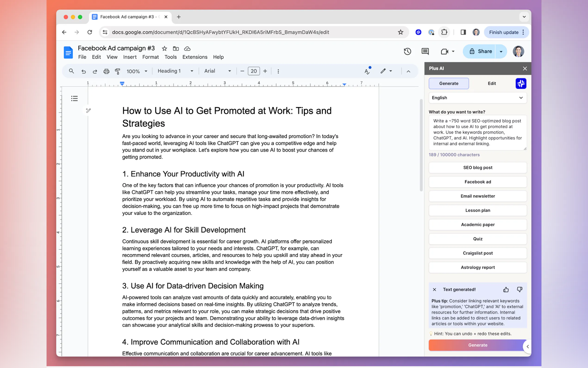Open the move-to-folder icon
The width and height of the screenshot is (588, 368).
coord(176,48)
